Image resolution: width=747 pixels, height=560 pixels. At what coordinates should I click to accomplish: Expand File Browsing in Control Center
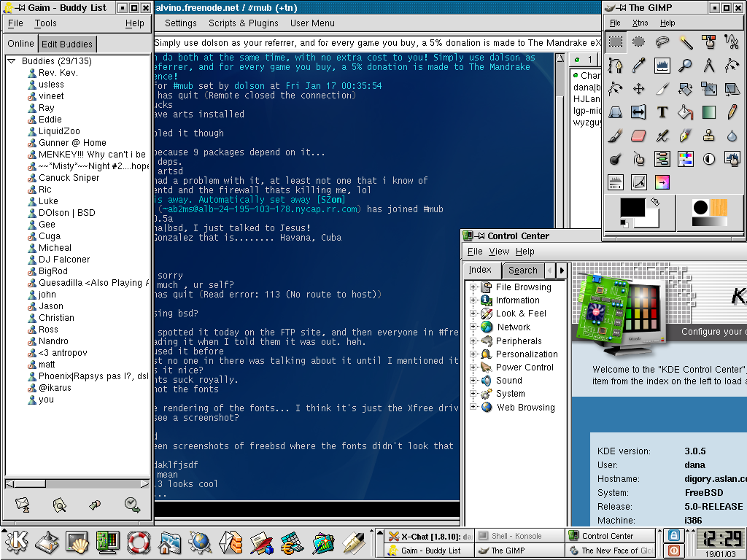[473, 287]
